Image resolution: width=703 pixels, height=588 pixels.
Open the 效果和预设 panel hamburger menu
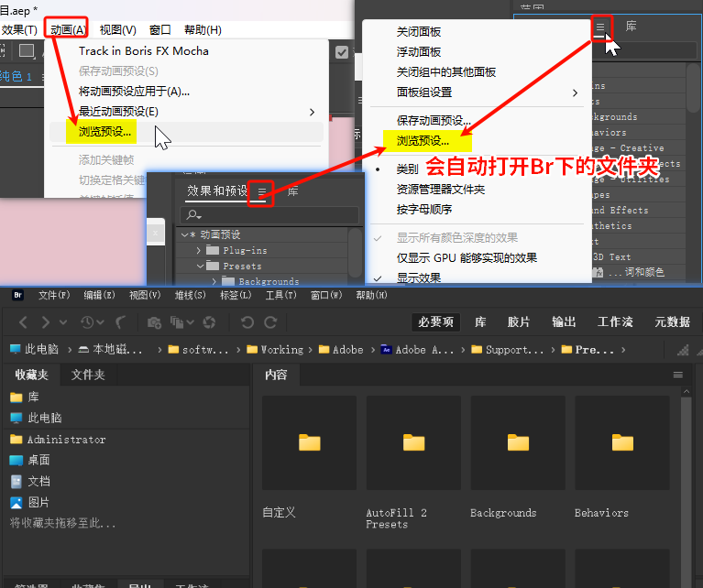[262, 191]
